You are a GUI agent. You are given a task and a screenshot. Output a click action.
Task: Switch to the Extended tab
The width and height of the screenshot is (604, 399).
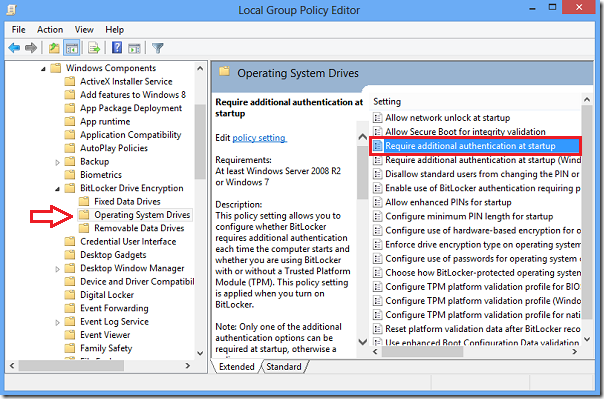237,367
